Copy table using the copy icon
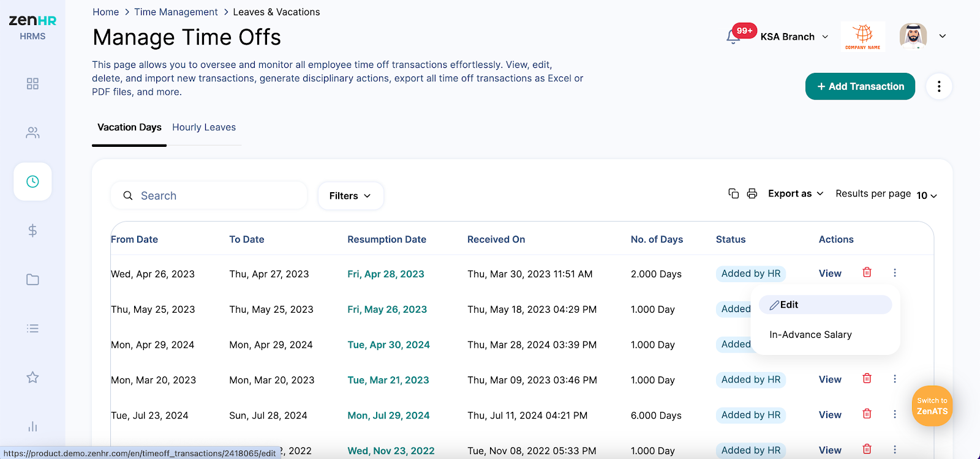This screenshot has height=459, width=980. [x=733, y=193]
